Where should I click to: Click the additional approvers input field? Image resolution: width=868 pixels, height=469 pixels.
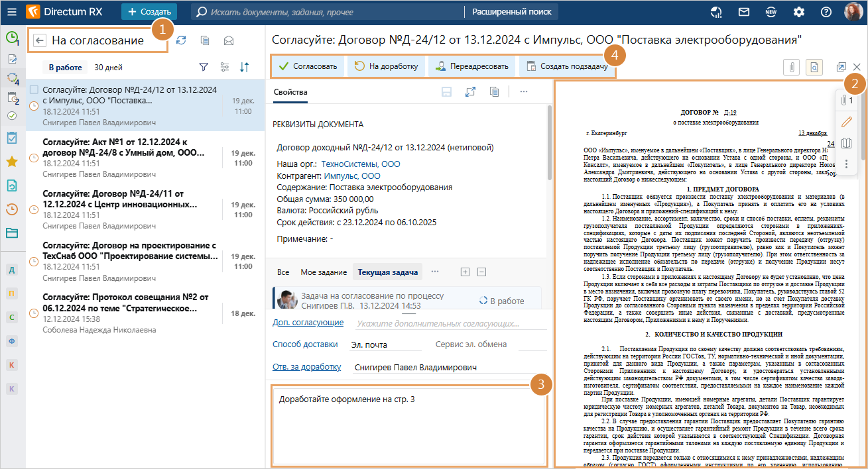[x=451, y=324]
